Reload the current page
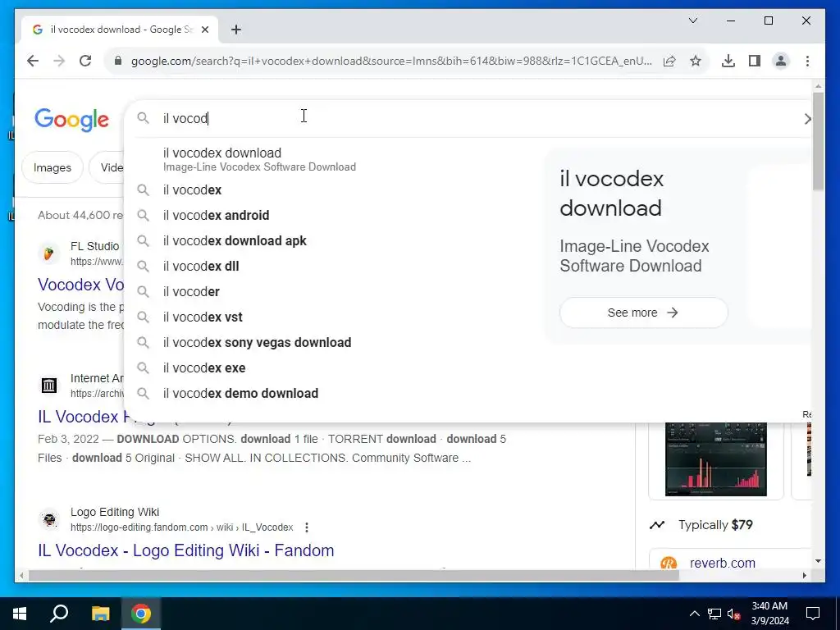Image resolution: width=840 pixels, height=630 pixels. [x=85, y=61]
